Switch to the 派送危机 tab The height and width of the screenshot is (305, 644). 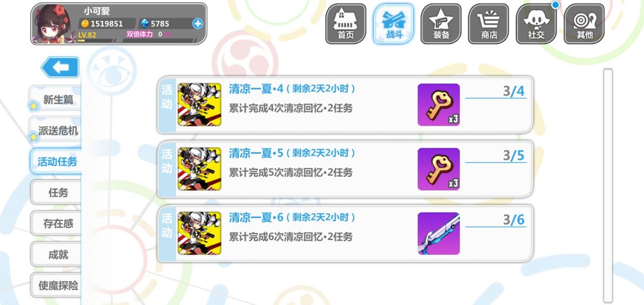point(55,130)
